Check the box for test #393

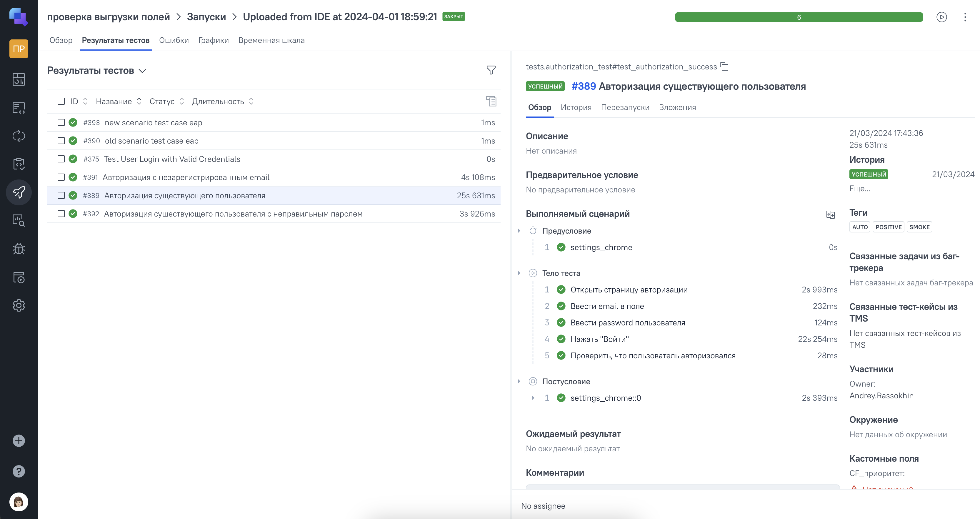pyautogui.click(x=61, y=122)
